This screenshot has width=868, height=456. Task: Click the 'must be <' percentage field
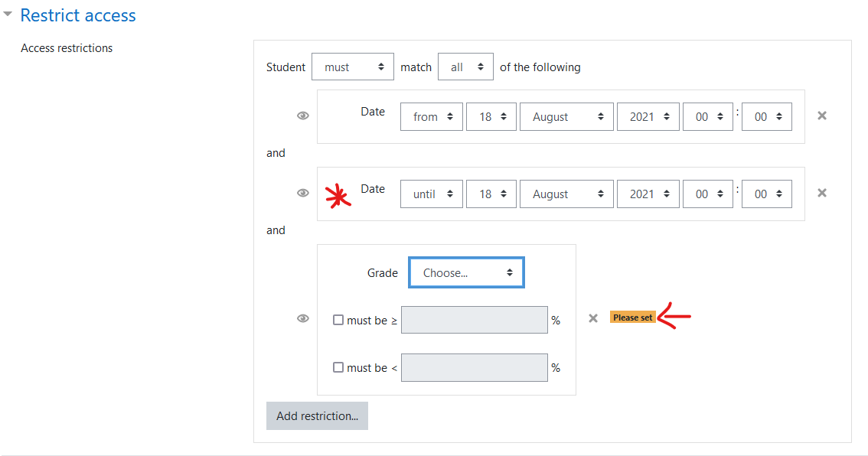[475, 367]
